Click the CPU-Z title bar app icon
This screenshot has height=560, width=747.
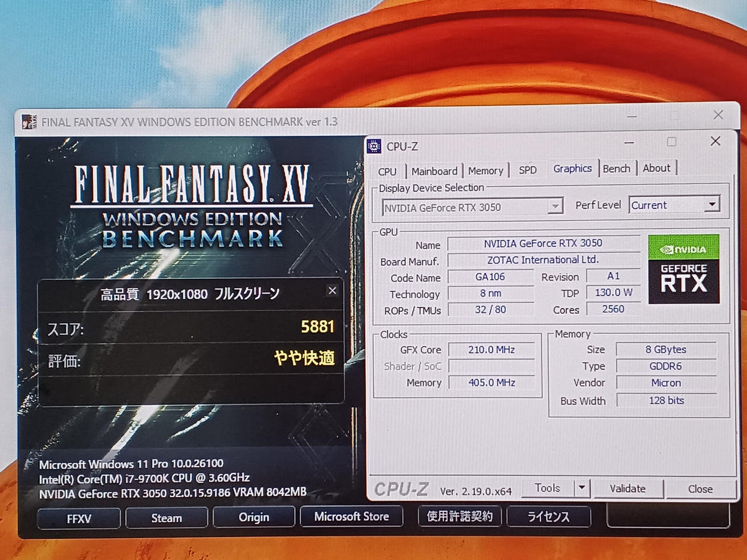pos(374,146)
